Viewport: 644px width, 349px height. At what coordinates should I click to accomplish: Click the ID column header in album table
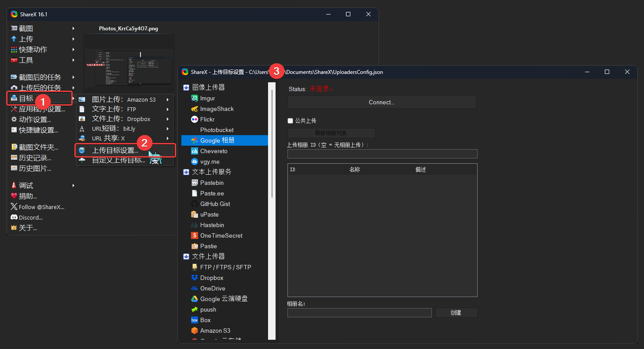pos(317,169)
